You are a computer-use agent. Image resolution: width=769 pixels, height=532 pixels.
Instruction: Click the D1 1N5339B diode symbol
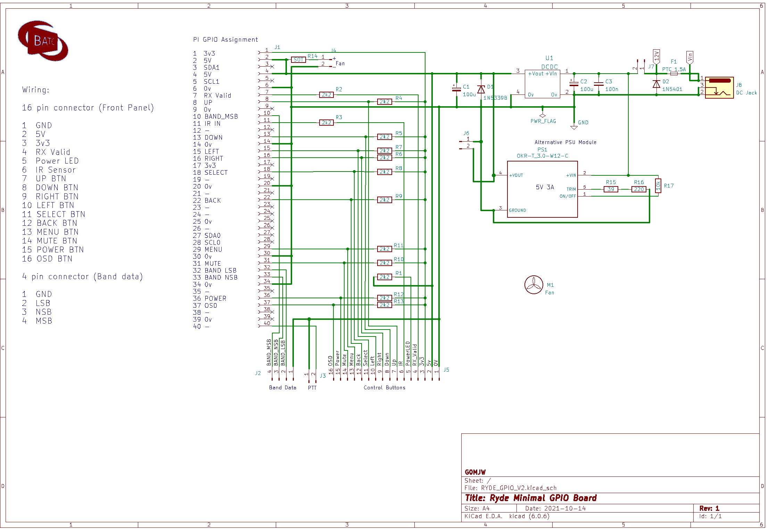pyautogui.click(x=481, y=90)
